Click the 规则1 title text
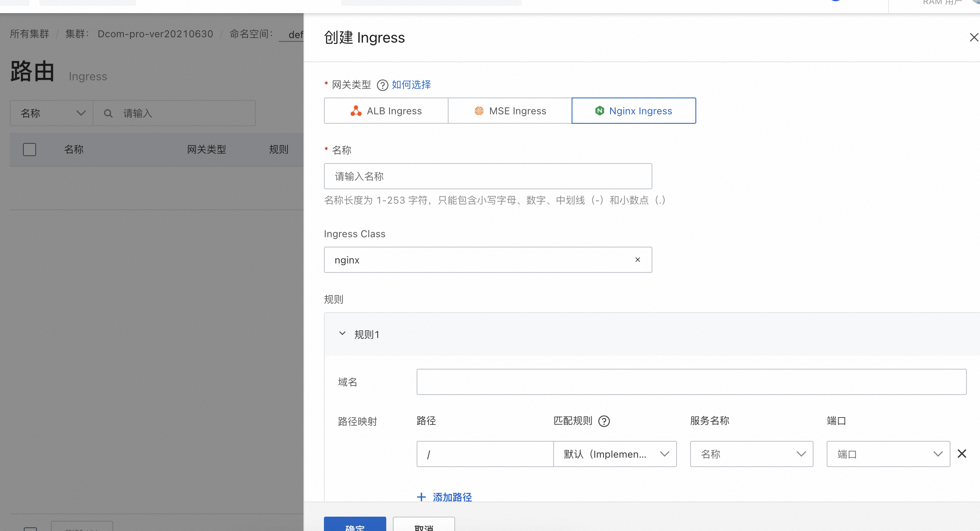Image resolution: width=980 pixels, height=531 pixels. pyautogui.click(x=367, y=335)
